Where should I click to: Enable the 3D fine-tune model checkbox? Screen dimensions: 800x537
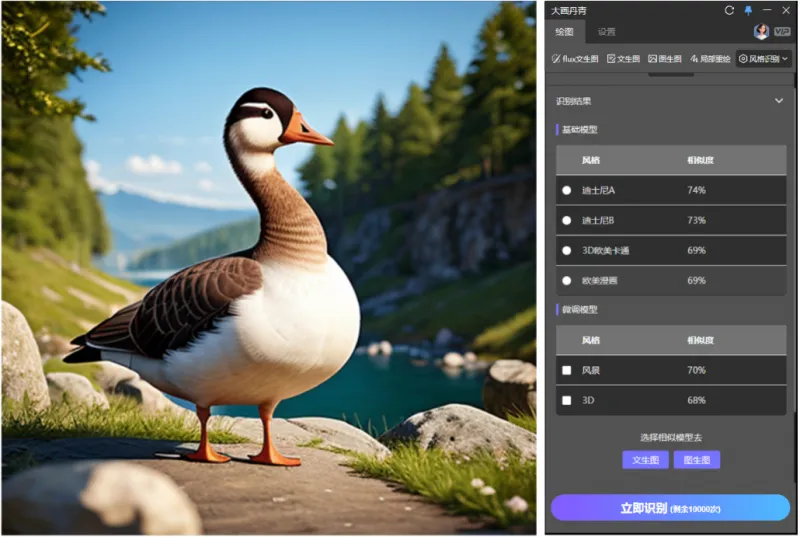[566, 400]
